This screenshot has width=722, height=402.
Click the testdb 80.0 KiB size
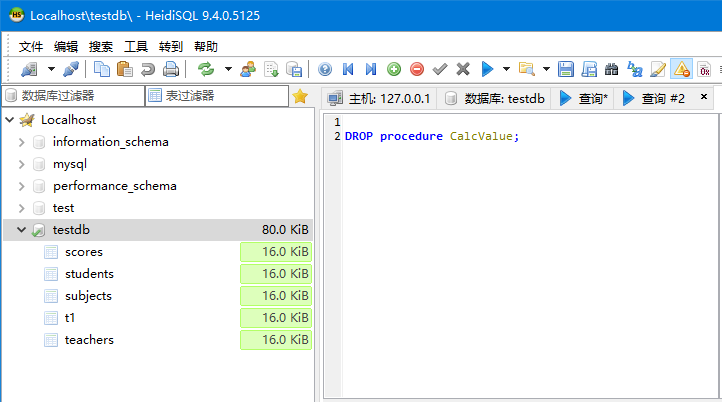(x=285, y=230)
